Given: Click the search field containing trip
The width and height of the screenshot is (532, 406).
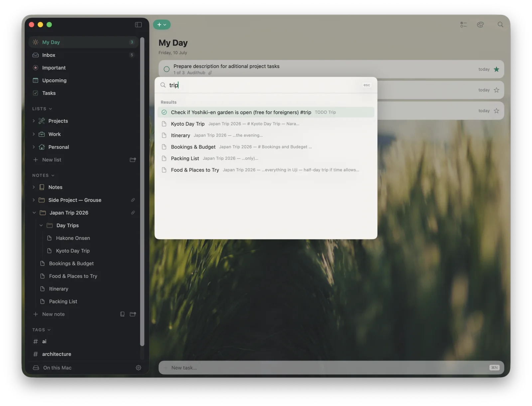Looking at the screenshot, I should tap(263, 85).
